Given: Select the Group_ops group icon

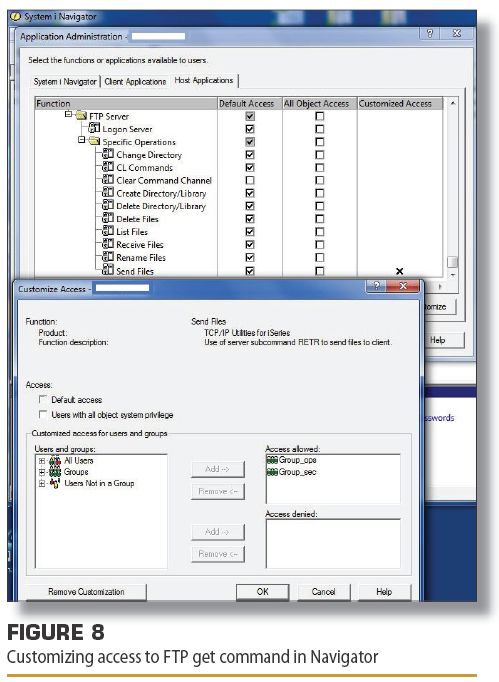Looking at the screenshot, I should coord(272,460).
